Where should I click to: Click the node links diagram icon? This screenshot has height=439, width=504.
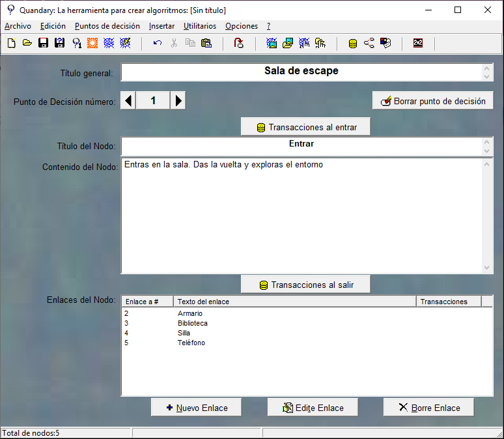[369, 44]
